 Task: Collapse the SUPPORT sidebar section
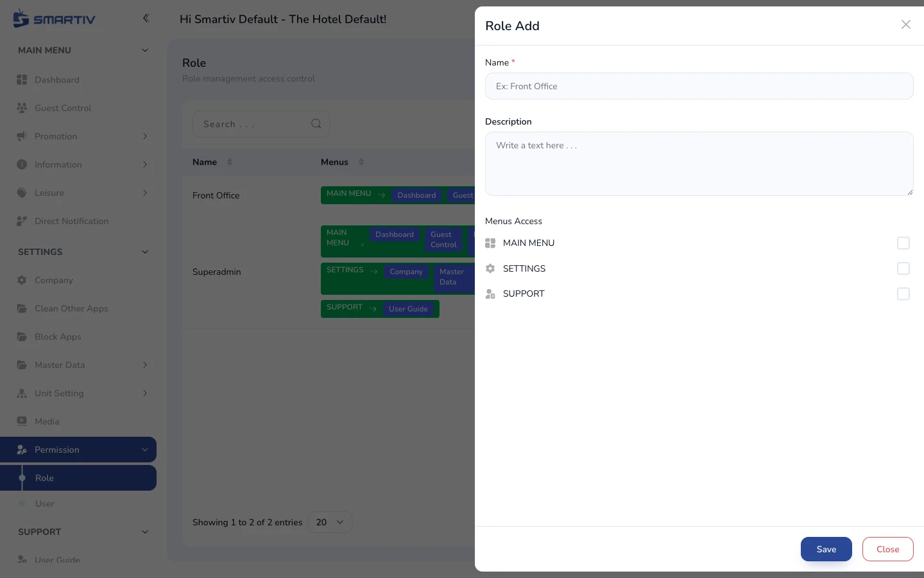click(145, 532)
